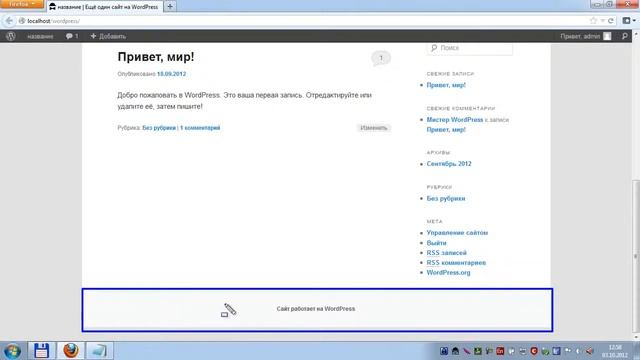Open the URL history dropdown arrow
640x360 pixels.
coord(602,21)
